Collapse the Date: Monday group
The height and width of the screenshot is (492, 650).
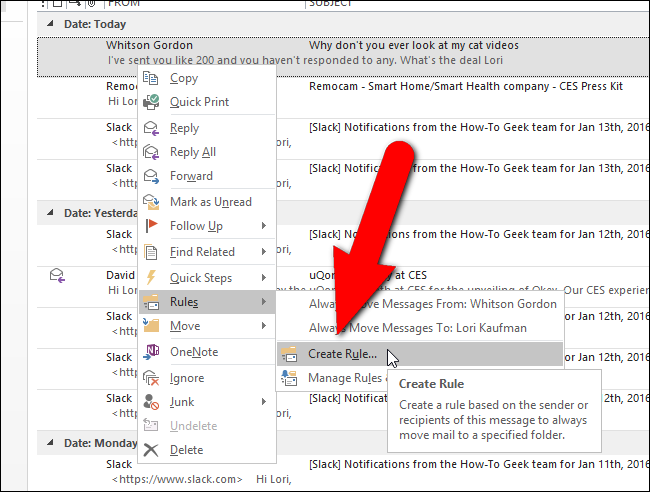click(50, 443)
